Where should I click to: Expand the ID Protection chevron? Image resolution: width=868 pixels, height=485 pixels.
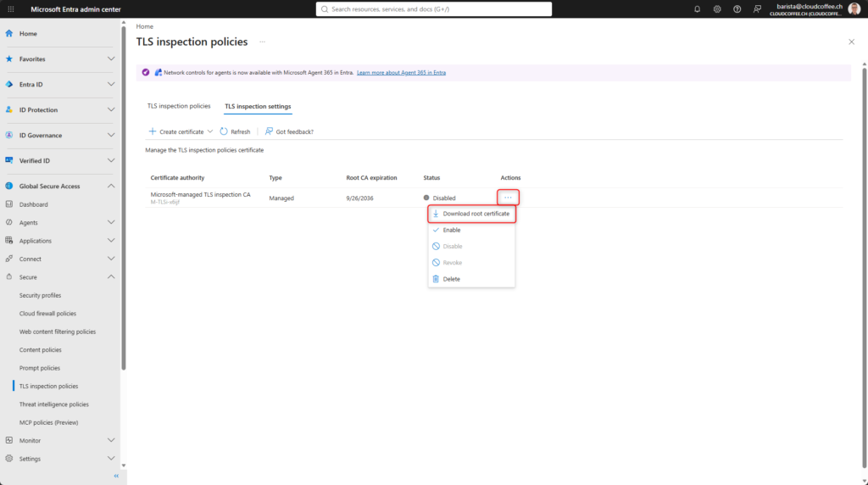111,109
